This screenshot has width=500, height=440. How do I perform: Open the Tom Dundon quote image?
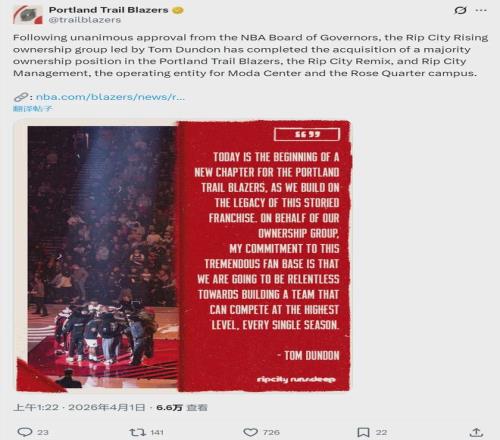point(183,256)
